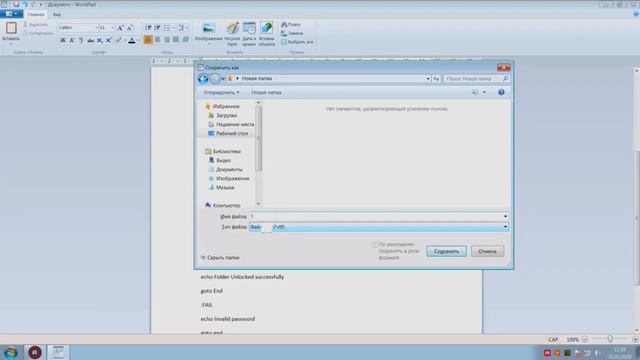Open view options dropdown arrow in dialog
Image resolution: width=640 pixels, height=360 pixels.
pos(484,92)
